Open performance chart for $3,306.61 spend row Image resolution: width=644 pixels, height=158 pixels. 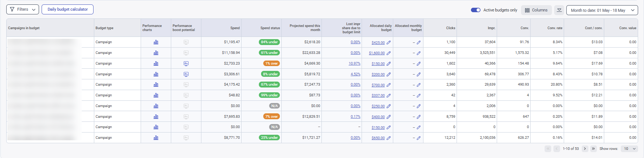[156, 74]
